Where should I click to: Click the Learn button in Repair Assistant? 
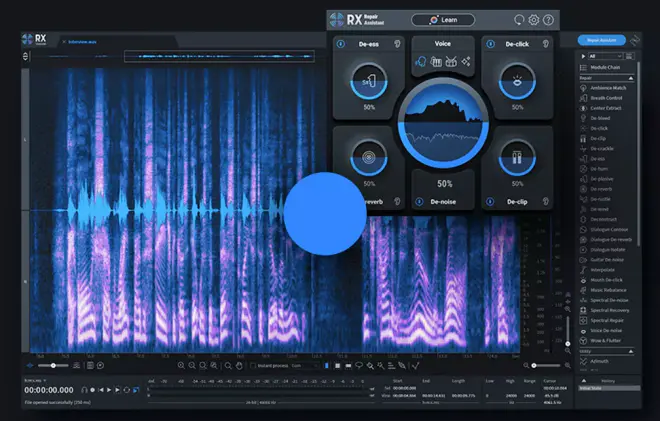pos(442,19)
